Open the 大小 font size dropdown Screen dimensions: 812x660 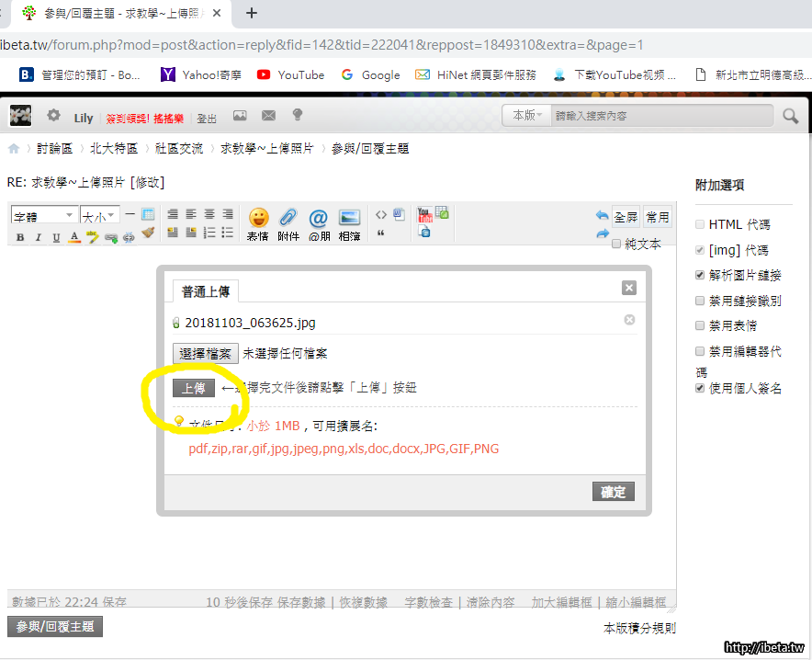(99, 215)
